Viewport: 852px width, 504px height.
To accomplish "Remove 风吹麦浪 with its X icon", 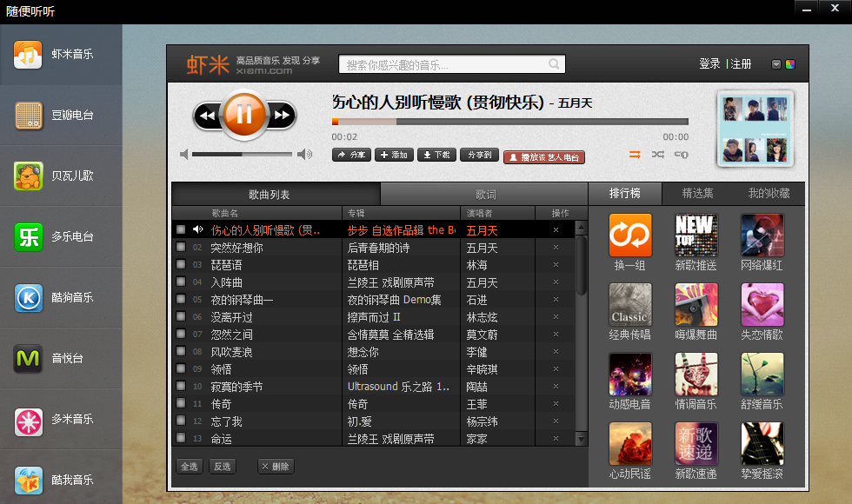I will pyautogui.click(x=556, y=352).
